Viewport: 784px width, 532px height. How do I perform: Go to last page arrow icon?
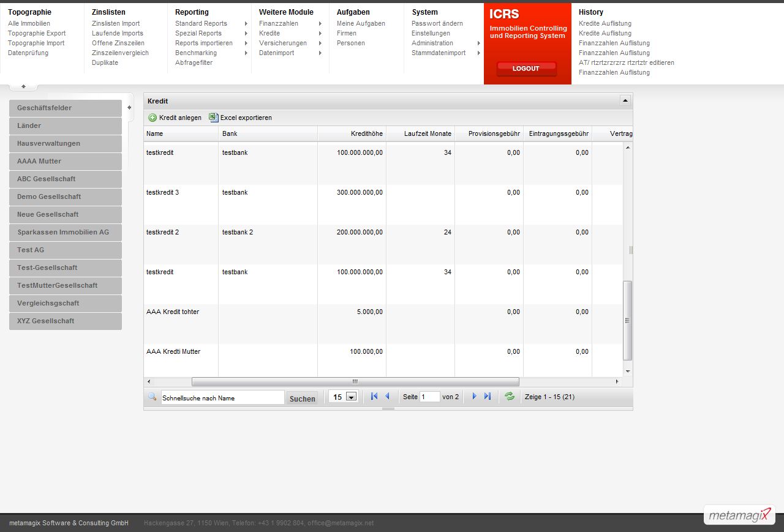488,397
